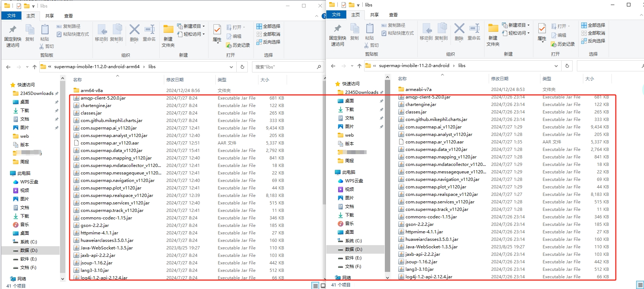Open Easy access (轻松访问) dropdown in left window

pos(191,34)
